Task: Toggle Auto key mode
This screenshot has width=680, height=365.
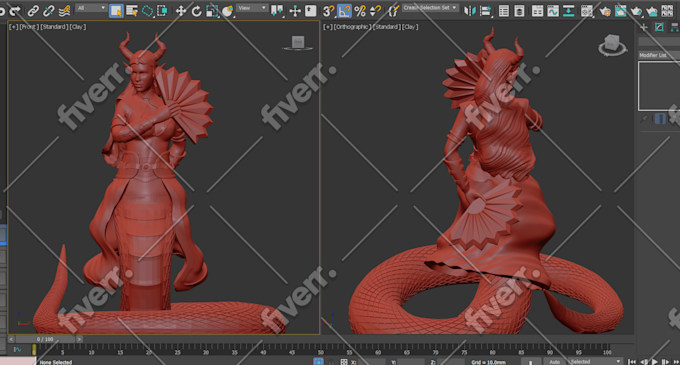Action: pyautogui.click(x=554, y=362)
